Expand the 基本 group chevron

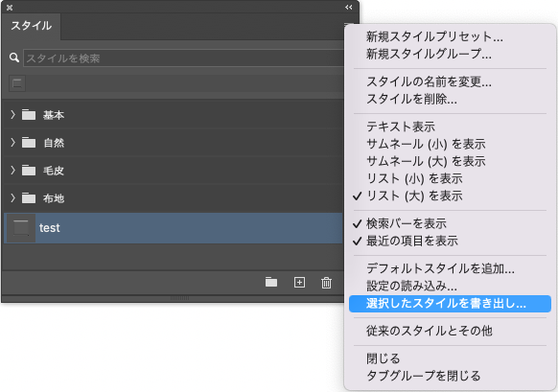pos(12,115)
